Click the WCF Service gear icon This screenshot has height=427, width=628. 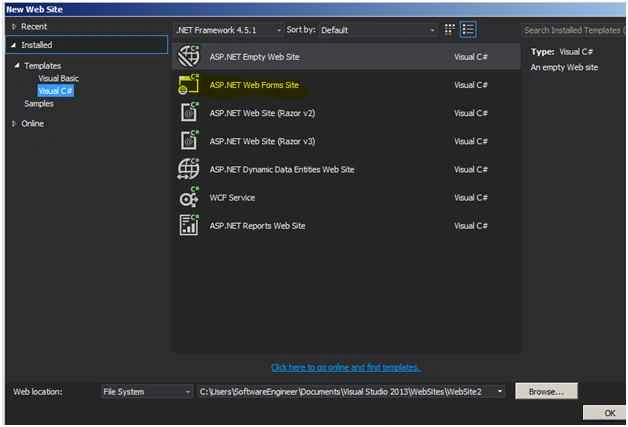(189, 197)
